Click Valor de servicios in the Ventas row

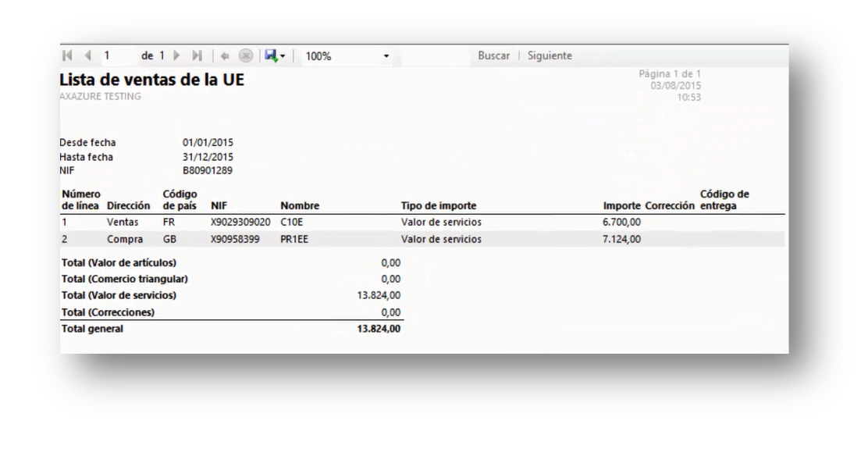click(441, 223)
